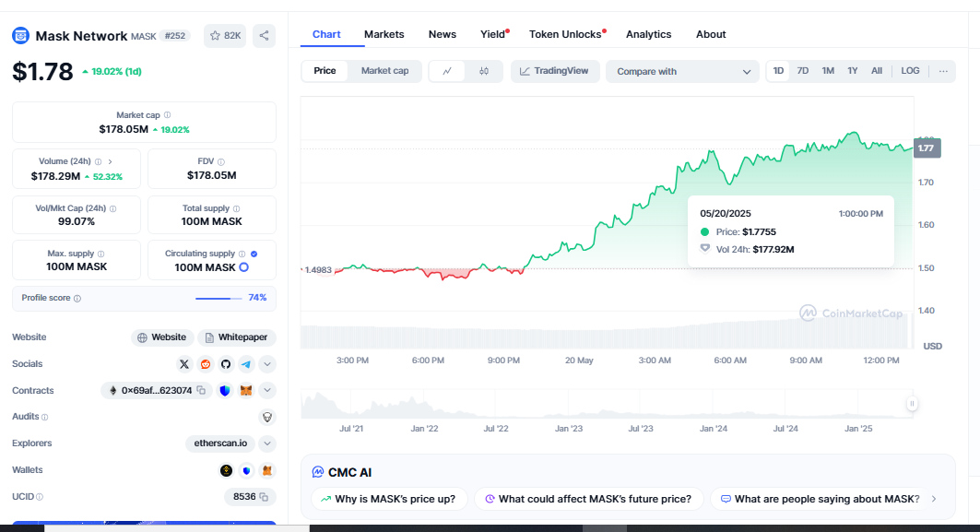
Task: Visit the project Website link
Action: point(162,337)
